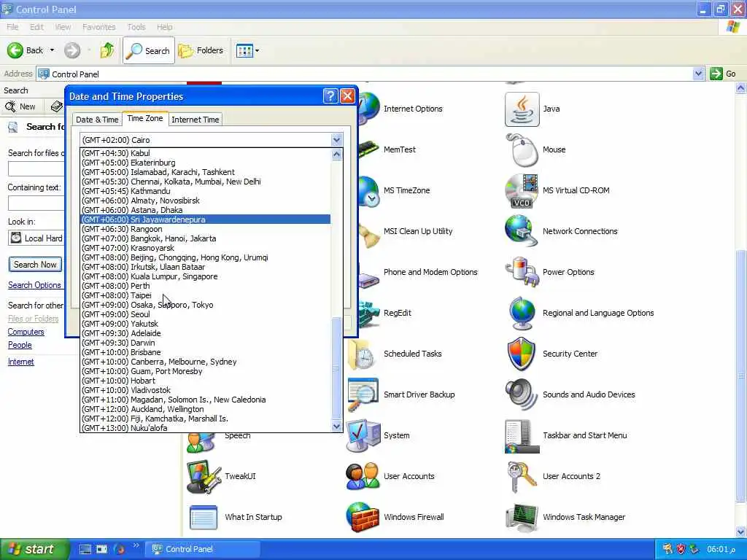Click time zone list scroll up arrow
The image size is (747, 560).
click(336, 155)
